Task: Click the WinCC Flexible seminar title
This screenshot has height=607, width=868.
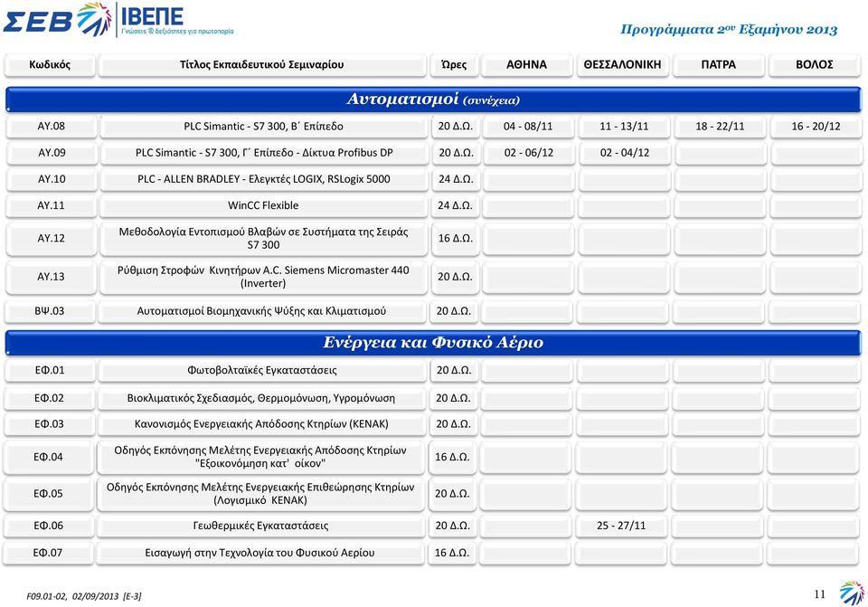Action: 263,205
